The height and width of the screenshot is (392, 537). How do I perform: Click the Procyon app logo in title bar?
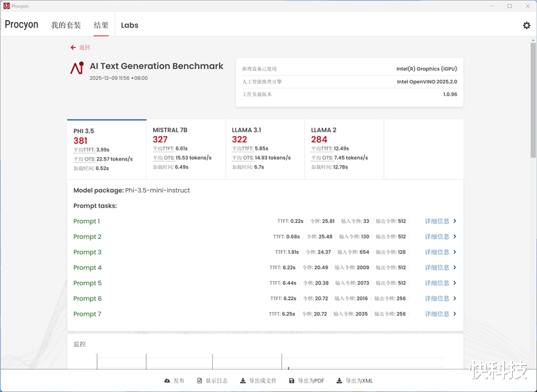point(7,6)
